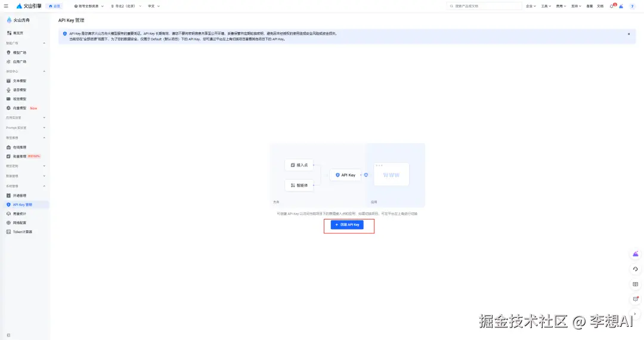Click the book/docs floating icon on right
Image resolution: width=644 pixels, height=340 pixels.
[x=636, y=284]
